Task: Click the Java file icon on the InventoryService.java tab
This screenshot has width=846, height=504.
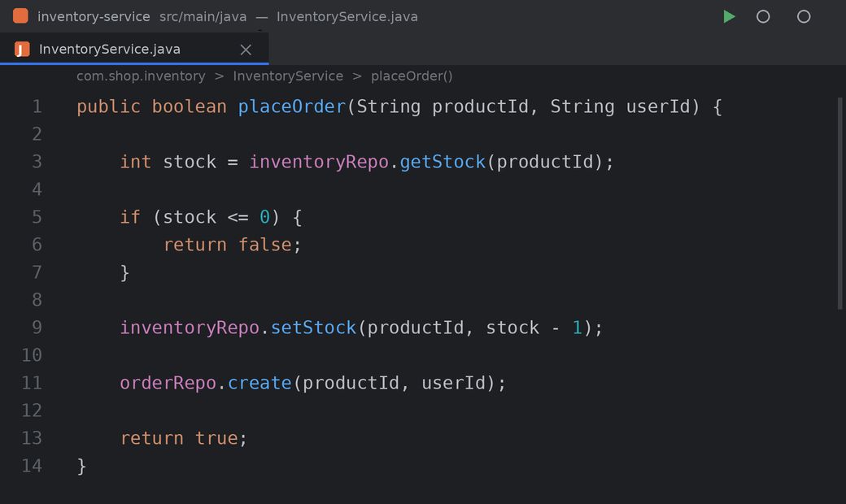Action: [x=22, y=49]
